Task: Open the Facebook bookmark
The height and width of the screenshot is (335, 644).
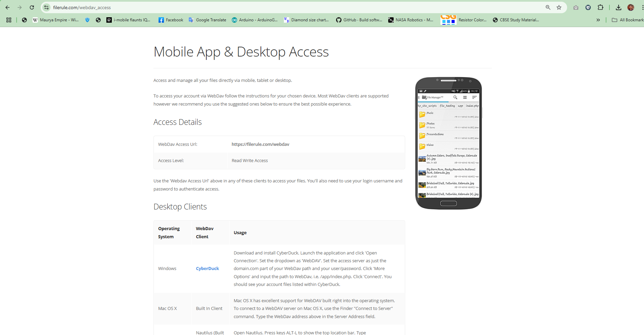Action: pyautogui.click(x=171, y=20)
